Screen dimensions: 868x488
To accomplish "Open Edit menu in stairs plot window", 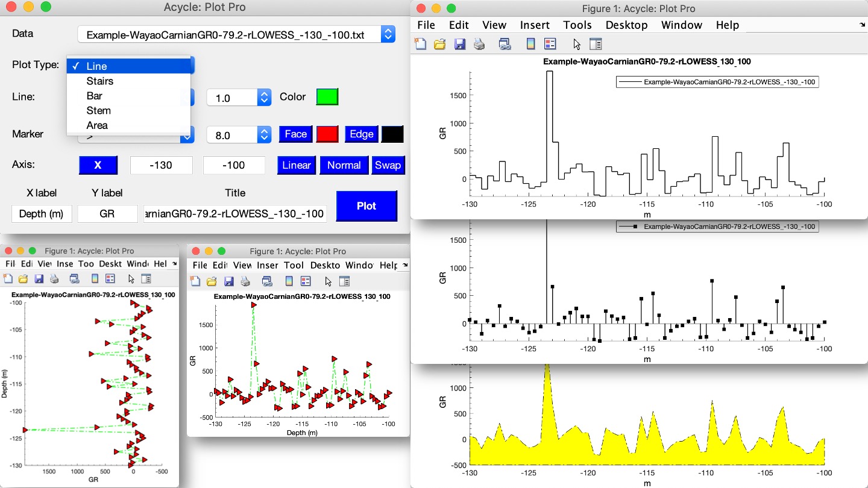I will coord(459,25).
